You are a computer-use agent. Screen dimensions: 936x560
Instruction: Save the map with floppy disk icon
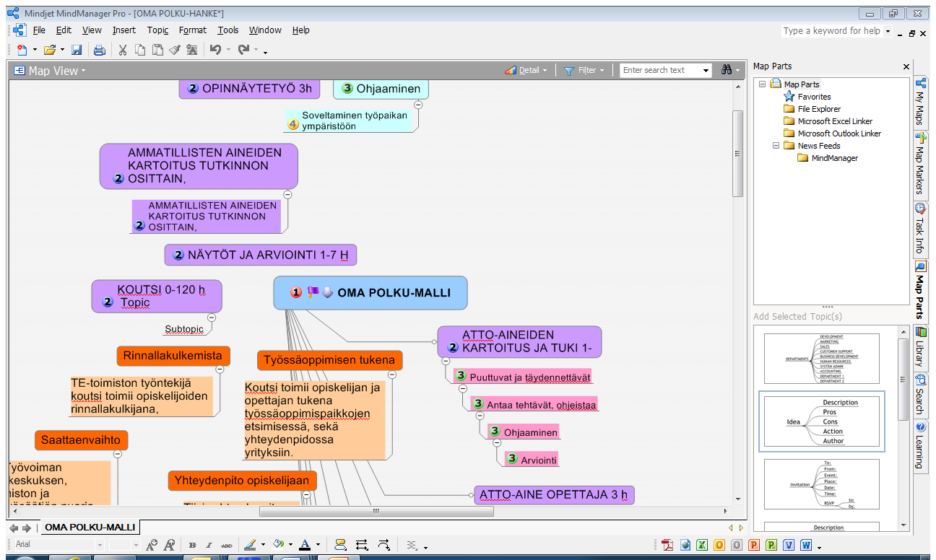pyautogui.click(x=76, y=50)
